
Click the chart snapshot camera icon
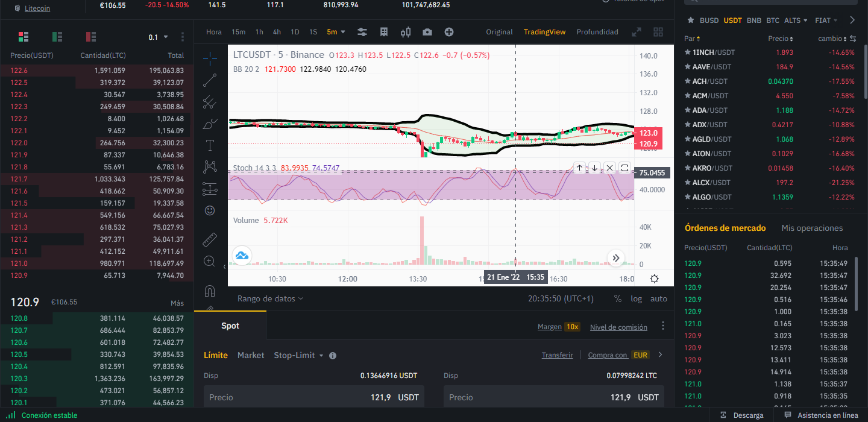pyautogui.click(x=427, y=32)
